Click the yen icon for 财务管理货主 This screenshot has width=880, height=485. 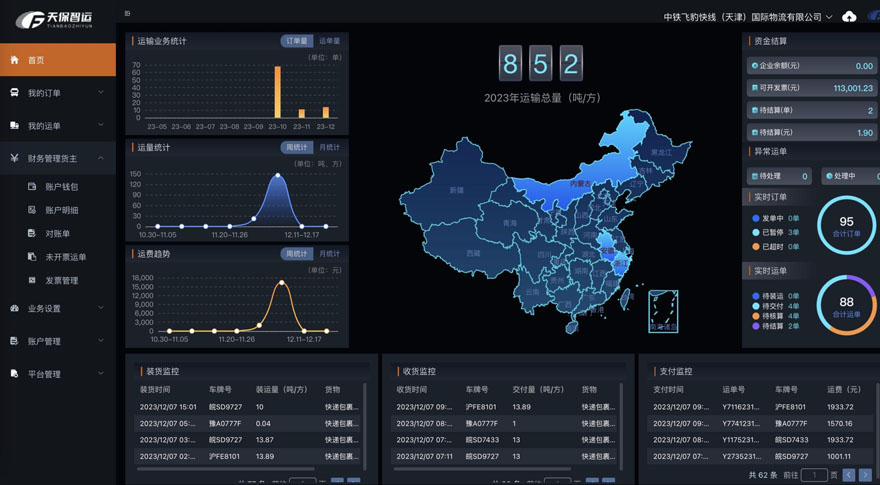pyautogui.click(x=14, y=158)
